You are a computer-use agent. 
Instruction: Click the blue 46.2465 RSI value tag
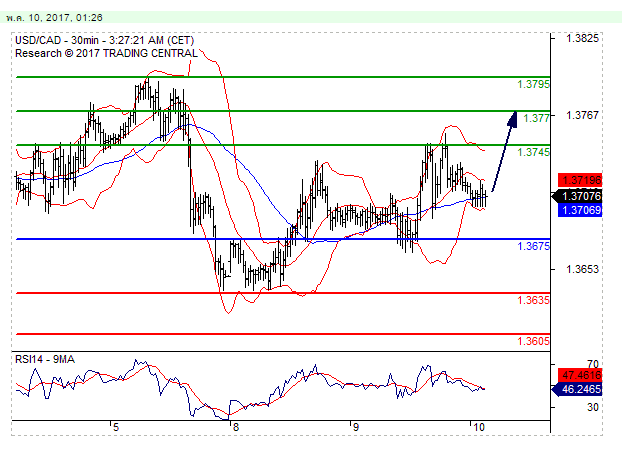click(x=578, y=390)
